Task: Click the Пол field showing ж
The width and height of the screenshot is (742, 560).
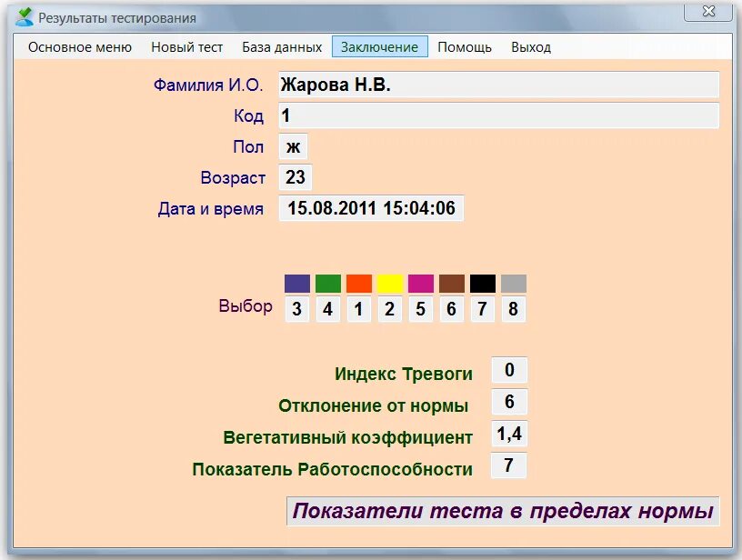Action: pos(293,146)
